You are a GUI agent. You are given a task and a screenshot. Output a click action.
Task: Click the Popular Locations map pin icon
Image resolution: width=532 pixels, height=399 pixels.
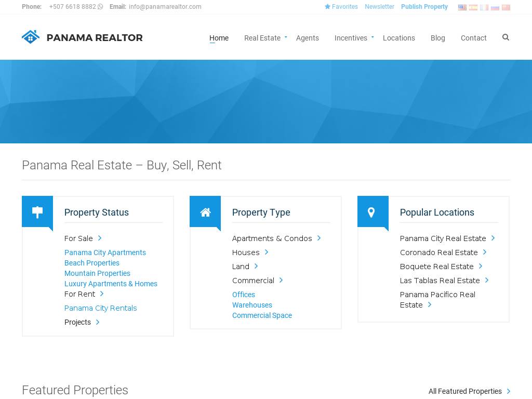tap(371, 212)
